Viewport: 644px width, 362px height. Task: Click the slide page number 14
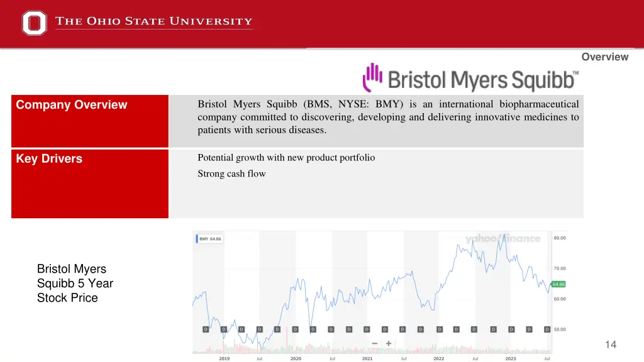(611, 345)
